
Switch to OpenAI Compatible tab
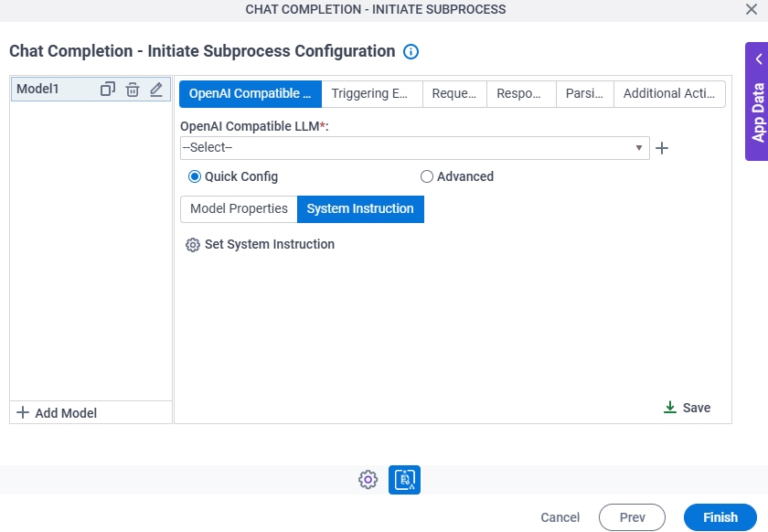[251, 93]
